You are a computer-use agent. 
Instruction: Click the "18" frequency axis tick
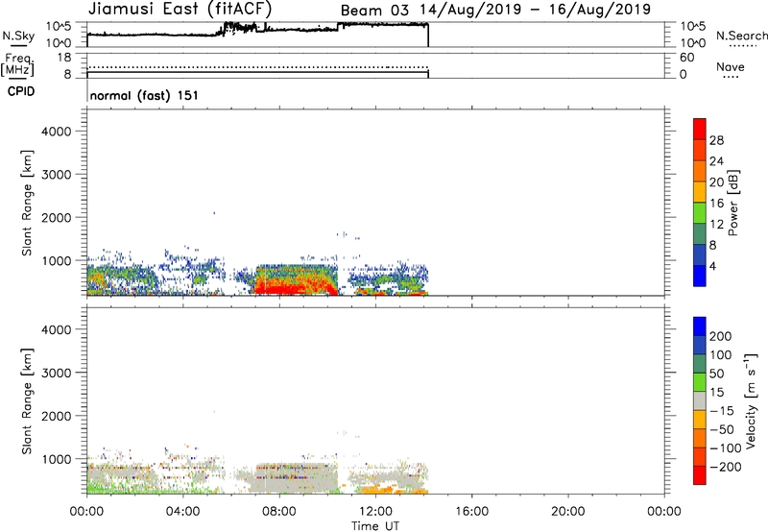click(x=64, y=58)
